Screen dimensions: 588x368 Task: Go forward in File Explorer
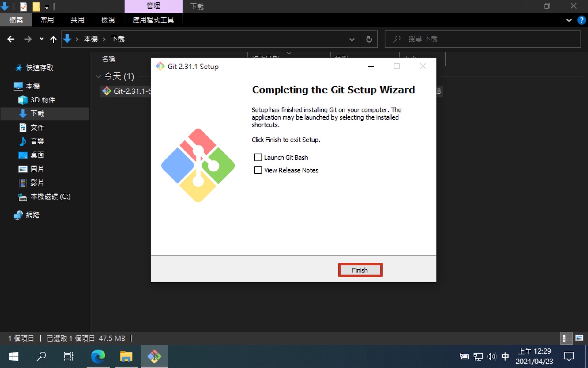[x=28, y=39]
